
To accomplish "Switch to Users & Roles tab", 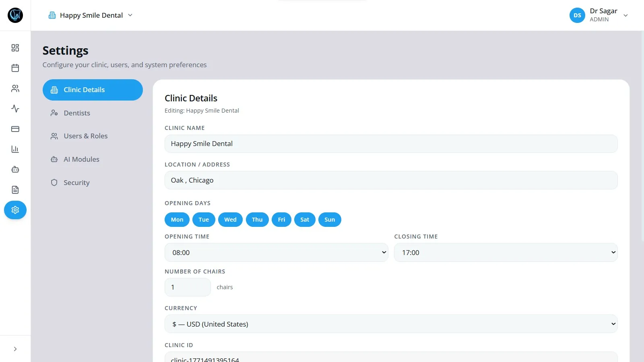I will (93, 136).
